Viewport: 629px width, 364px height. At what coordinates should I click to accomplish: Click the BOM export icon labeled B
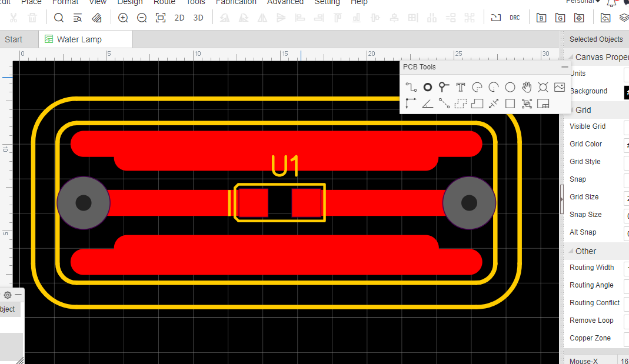tap(541, 18)
